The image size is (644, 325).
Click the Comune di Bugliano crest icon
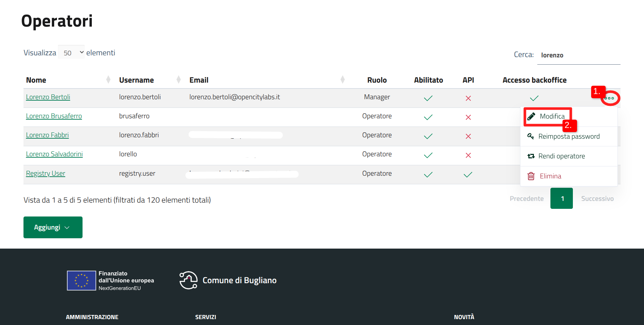click(189, 280)
